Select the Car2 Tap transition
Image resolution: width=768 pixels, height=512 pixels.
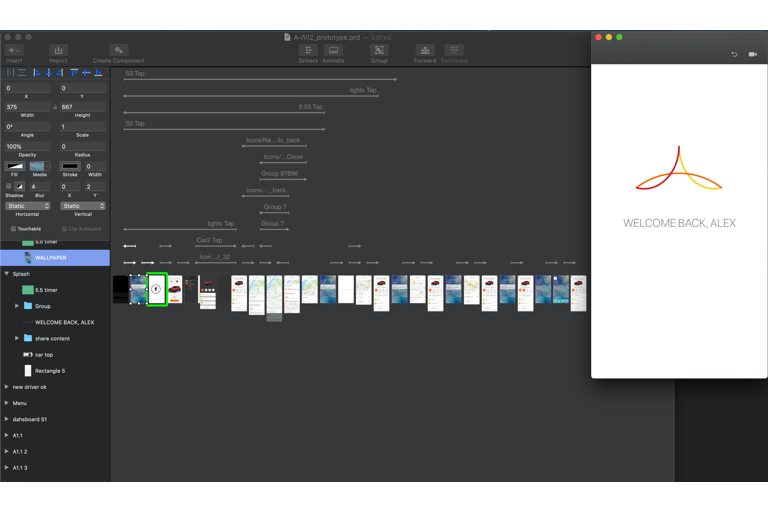[216, 245]
